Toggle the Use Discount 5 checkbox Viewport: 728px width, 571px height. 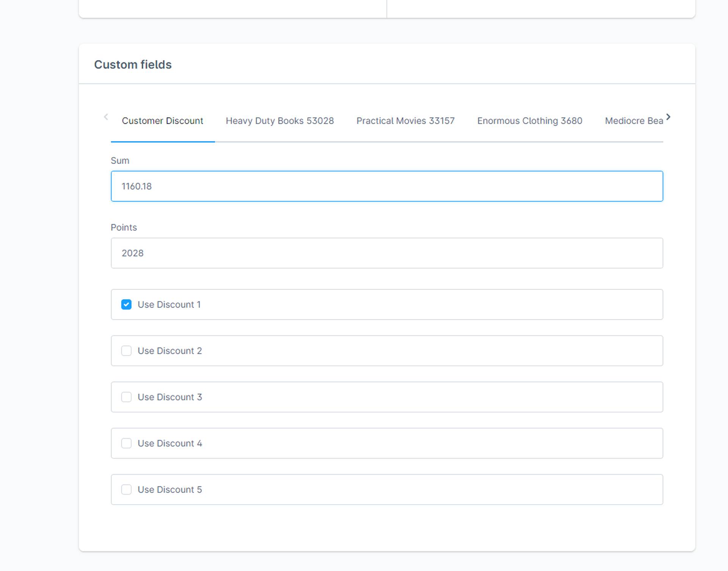point(126,489)
